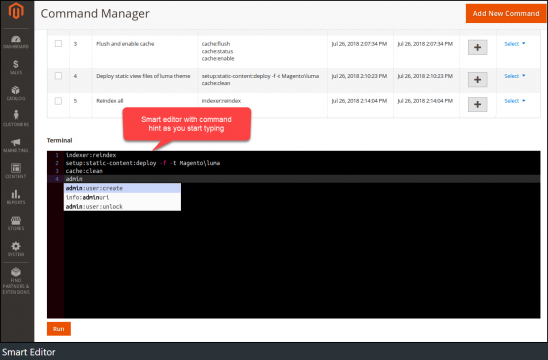Open the Marketing sidebar menu

tap(16, 145)
